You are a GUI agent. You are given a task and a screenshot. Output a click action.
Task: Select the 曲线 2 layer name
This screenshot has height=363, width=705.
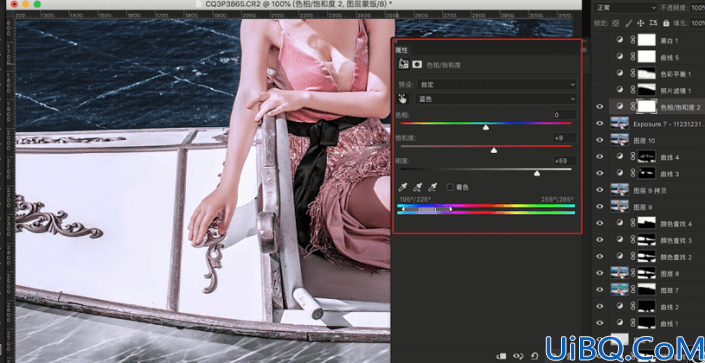(x=669, y=307)
